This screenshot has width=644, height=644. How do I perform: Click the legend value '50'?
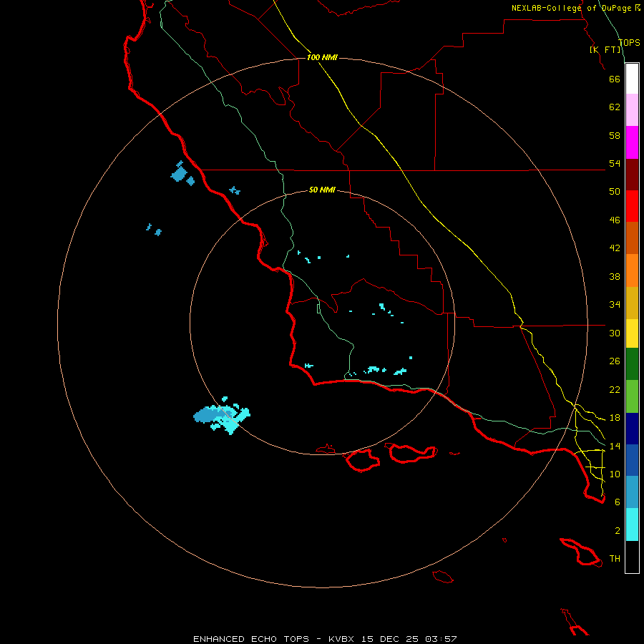click(615, 192)
